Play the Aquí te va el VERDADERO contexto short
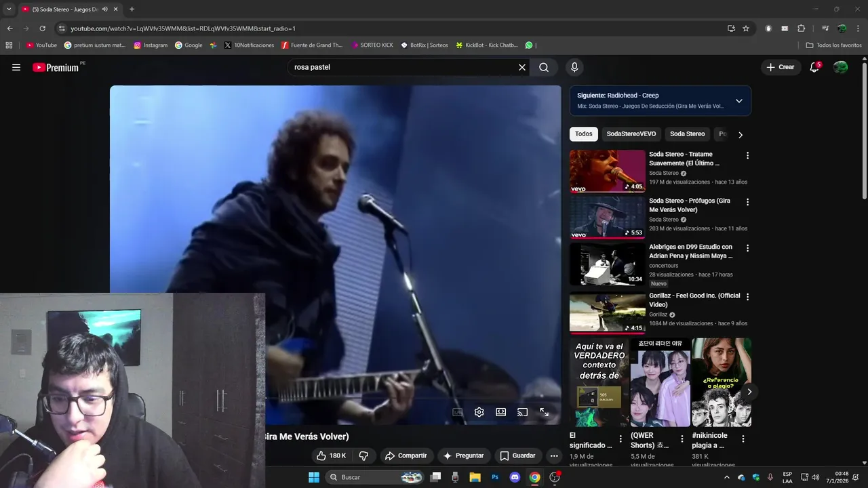 click(599, 382)
